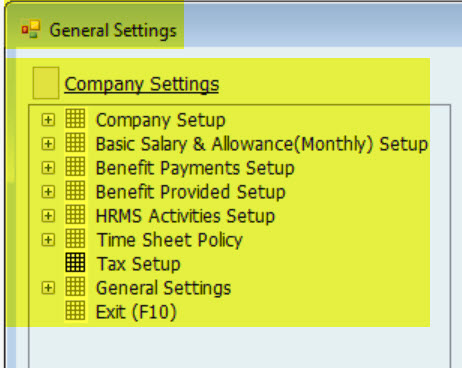Click the grid icon beside HRMS Activities Setup

[75, 215]
